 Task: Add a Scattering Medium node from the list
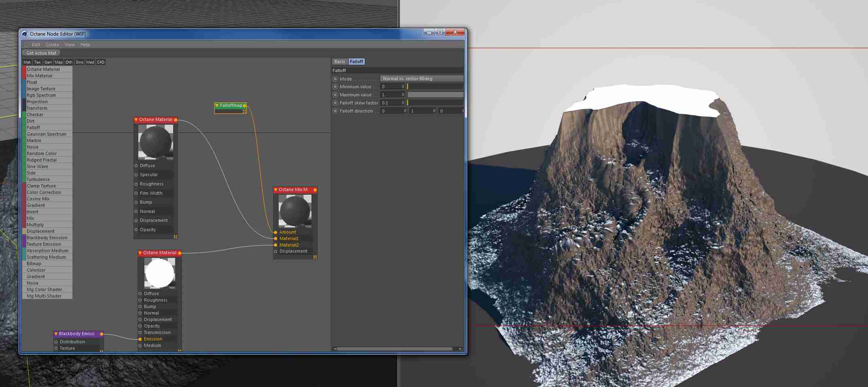47,257
